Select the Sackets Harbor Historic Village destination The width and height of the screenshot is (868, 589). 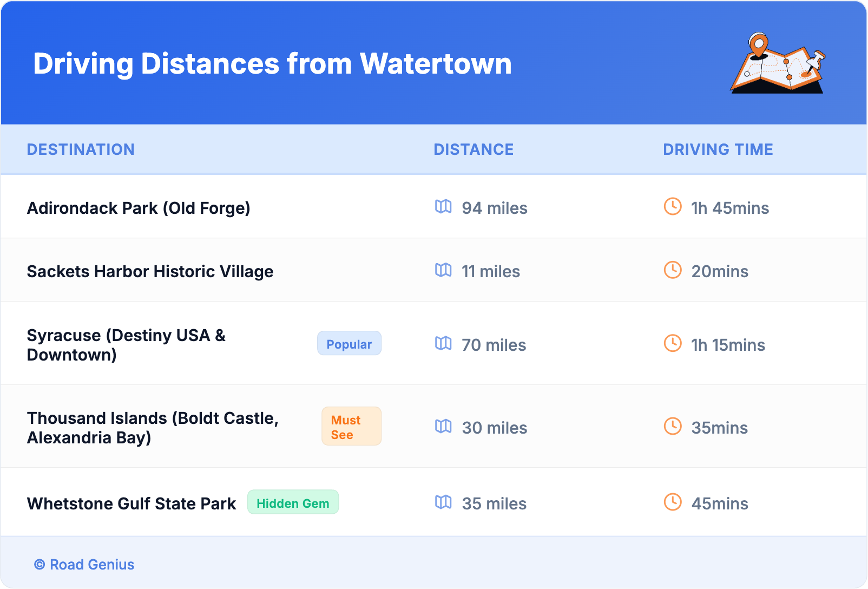(x=150, y=271)
